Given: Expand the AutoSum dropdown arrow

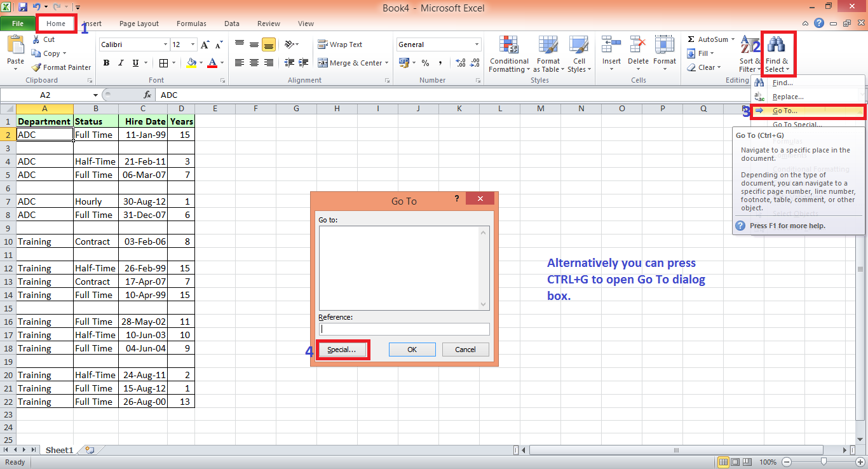Looking at the screenshot, I should [733, 39].
